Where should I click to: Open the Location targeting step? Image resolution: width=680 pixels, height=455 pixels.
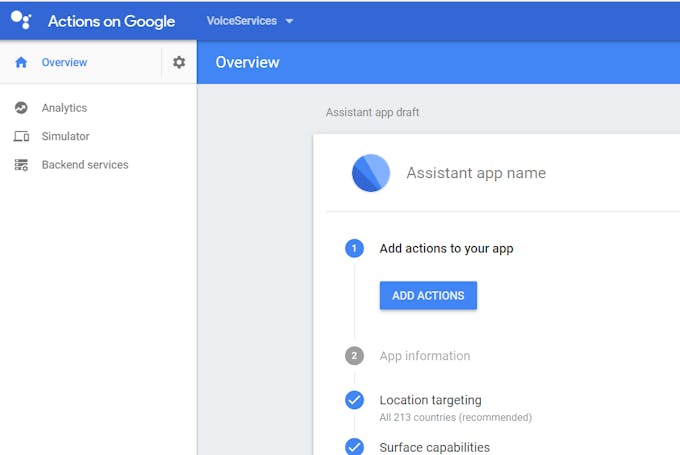coord(430,400)
